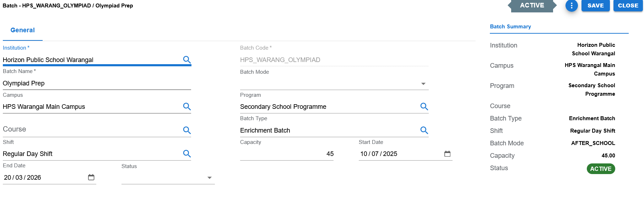Click the Course field search icon
The image size is (644, 201).
pos(187,130)
